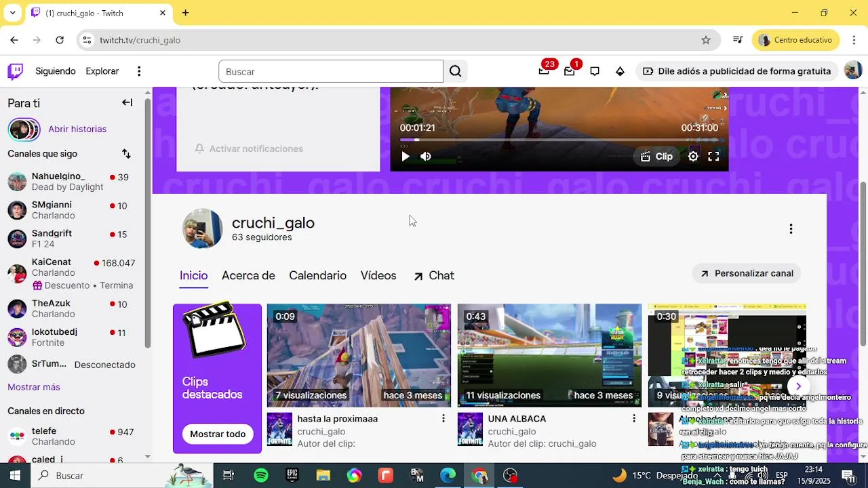The height and width of the screenshot is (488, 868).
Task: Reload the page in browser
Action: click(60, 40)
